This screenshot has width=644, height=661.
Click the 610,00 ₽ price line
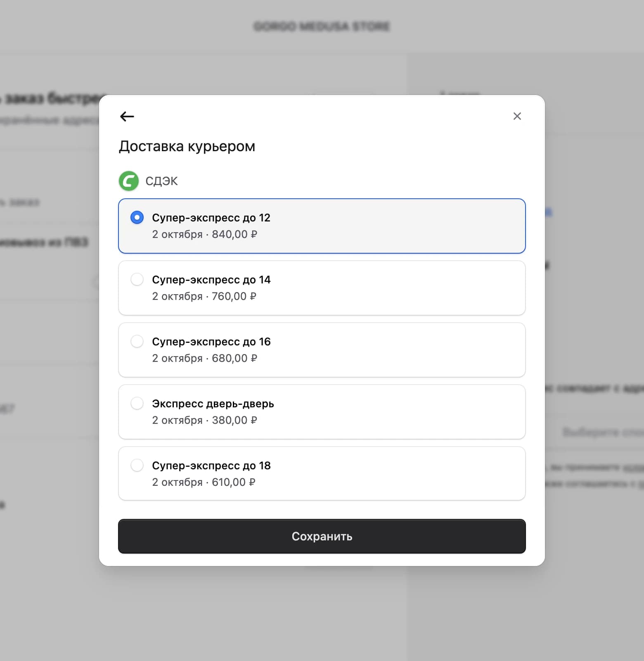(x=204, y=482)
